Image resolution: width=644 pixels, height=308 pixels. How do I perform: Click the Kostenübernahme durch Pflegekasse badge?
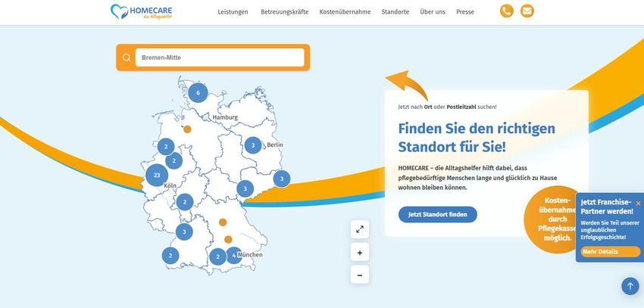tap(552, 219)
